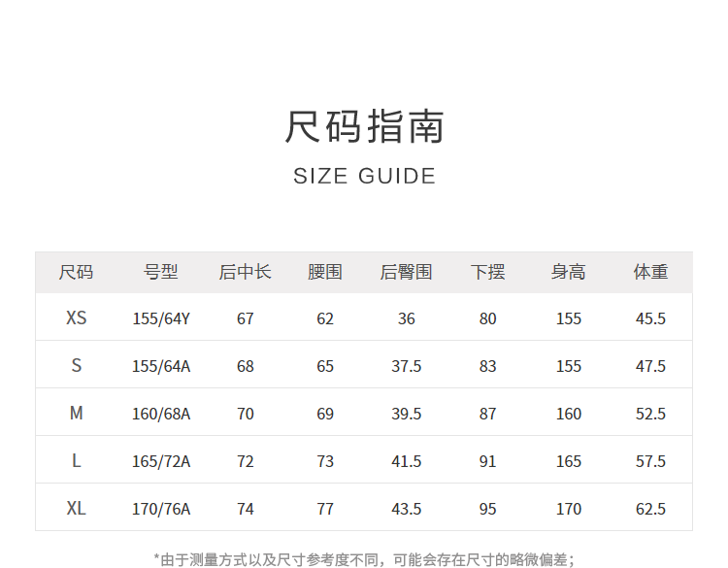Click the SIZE GUIDE subtitle text

(x=364, y=176)
